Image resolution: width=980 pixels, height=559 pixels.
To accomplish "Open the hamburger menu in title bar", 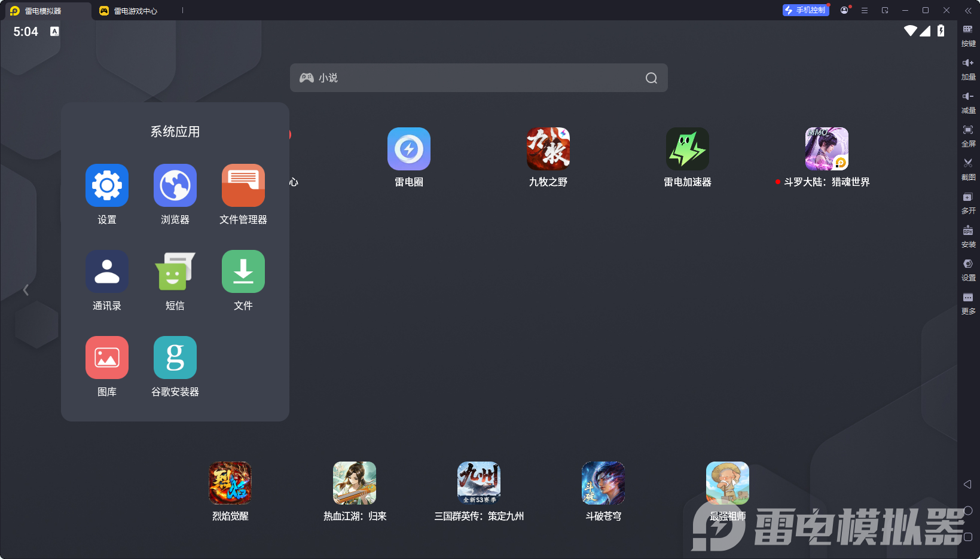I will pyautogui.click(x=865, y=10).
